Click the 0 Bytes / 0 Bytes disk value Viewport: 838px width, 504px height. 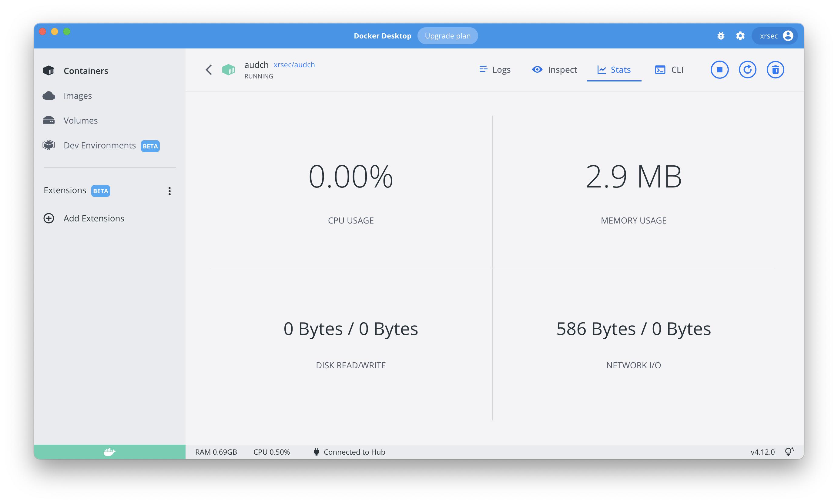pos(350,329)
